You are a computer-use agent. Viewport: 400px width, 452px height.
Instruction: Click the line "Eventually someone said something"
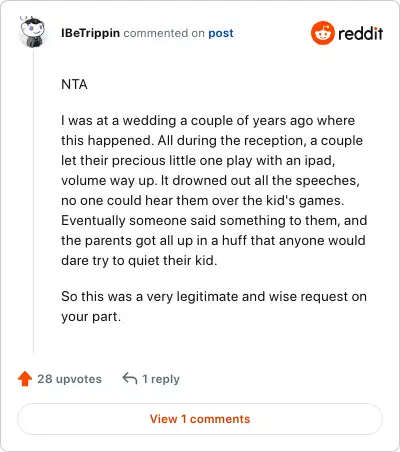[x=214, y=220]
